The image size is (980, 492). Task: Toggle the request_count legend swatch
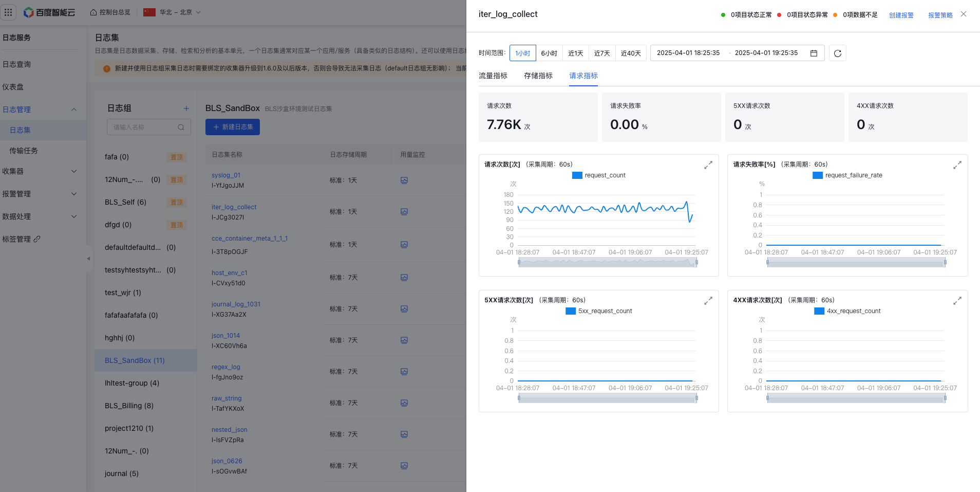click(x=577, y=175)
